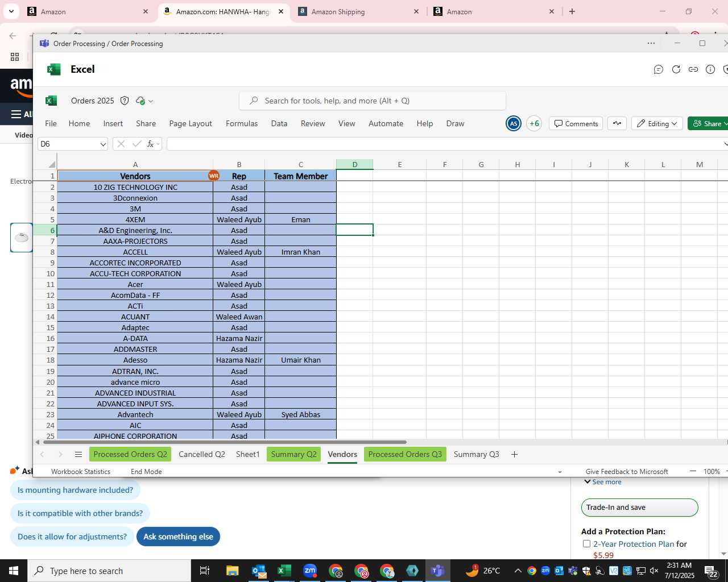Select all cells via corner triangle
The width and height of the screenshot is (728, 582).
(51, 164)
